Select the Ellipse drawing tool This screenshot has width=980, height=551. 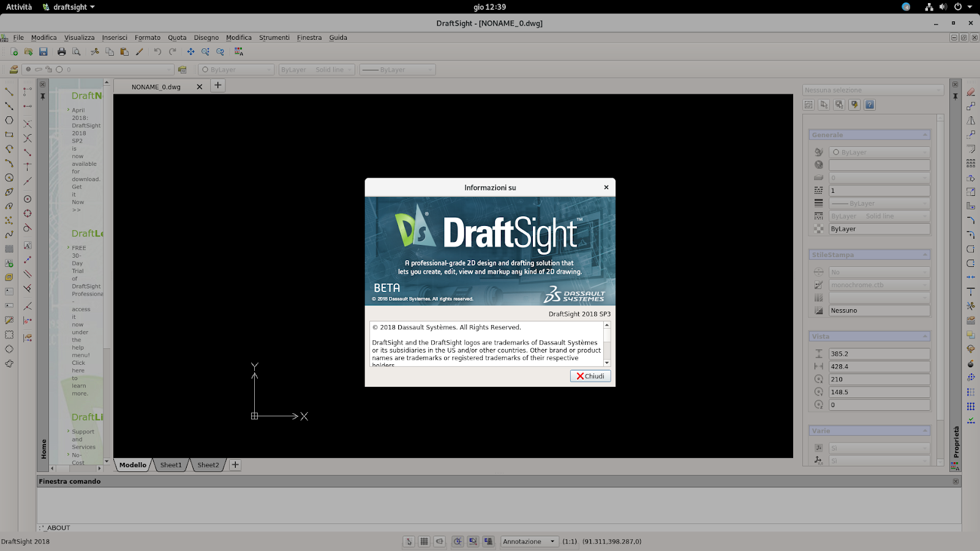click(x=9, y=192)
